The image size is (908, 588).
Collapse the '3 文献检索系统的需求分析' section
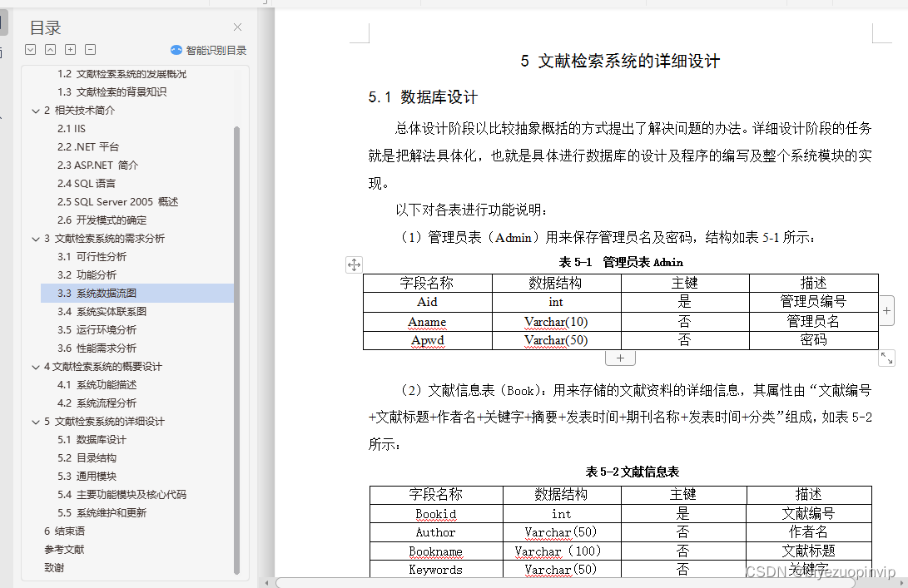(36, 239)
